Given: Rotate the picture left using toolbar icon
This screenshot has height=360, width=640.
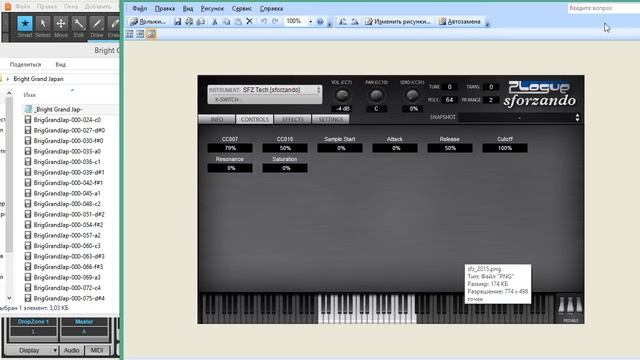Looking at the screenshot, I should click(x=343, y=22).
